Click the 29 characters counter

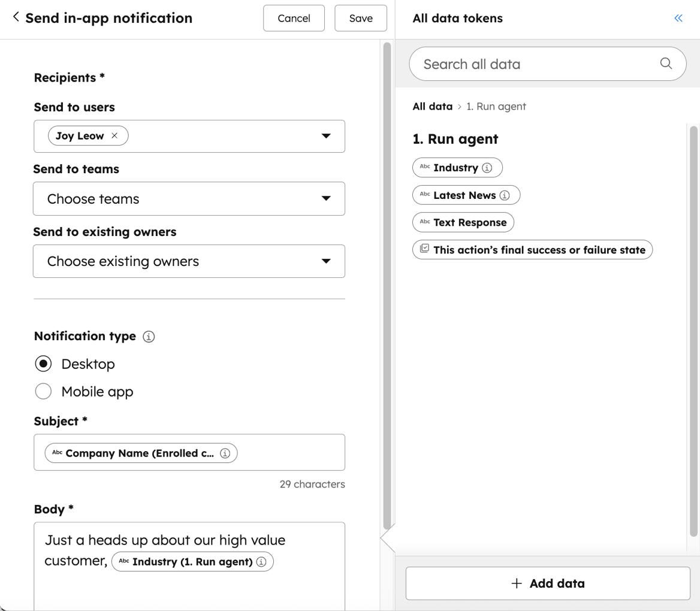(x=312, y=484)
